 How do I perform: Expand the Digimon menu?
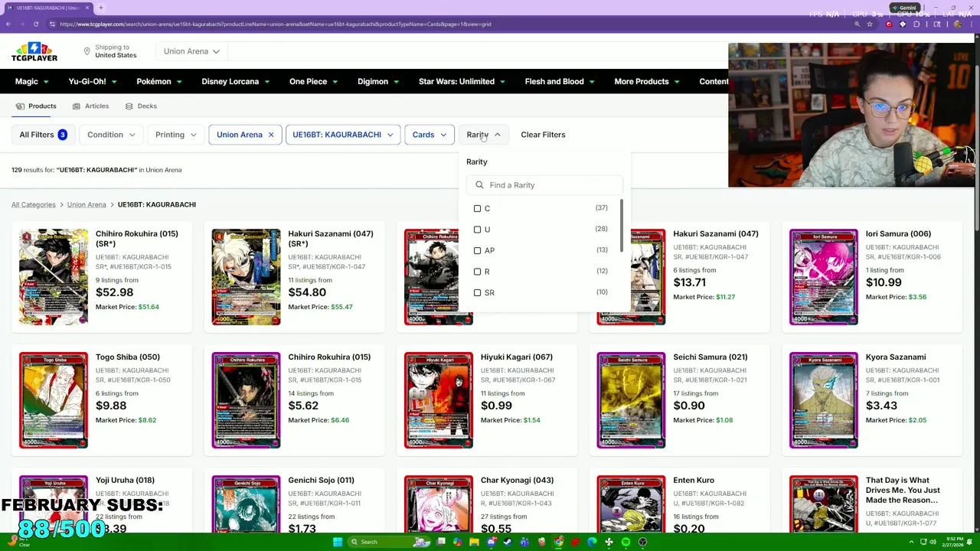(x=378, y=81)
